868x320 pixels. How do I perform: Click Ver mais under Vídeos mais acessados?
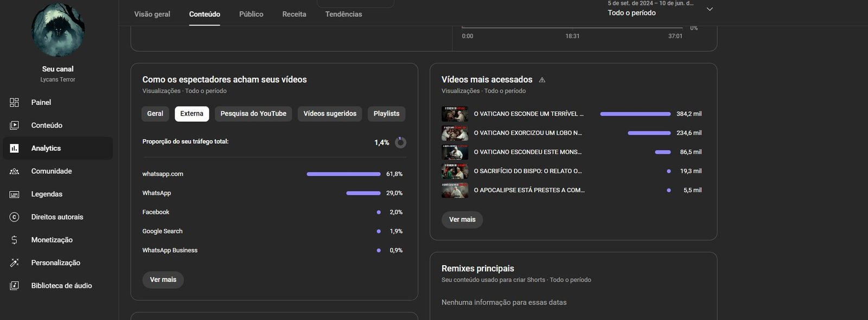point(462,219)
